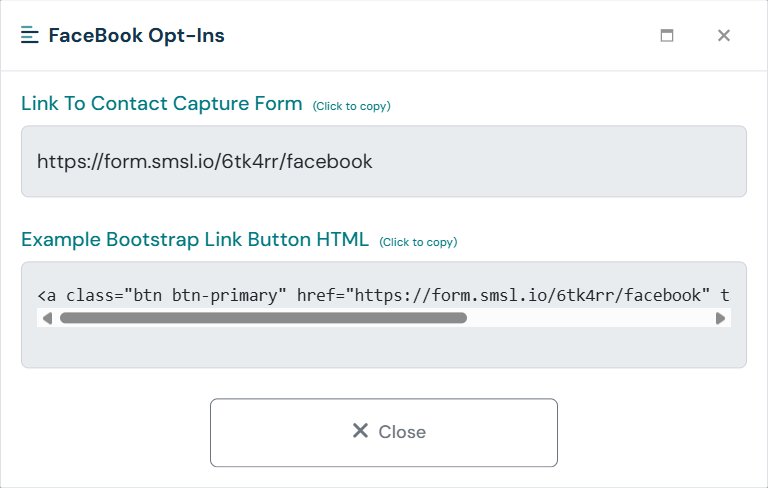Click the horizontal scrollbar thumb under HTML code

click(x=263, y=318)
